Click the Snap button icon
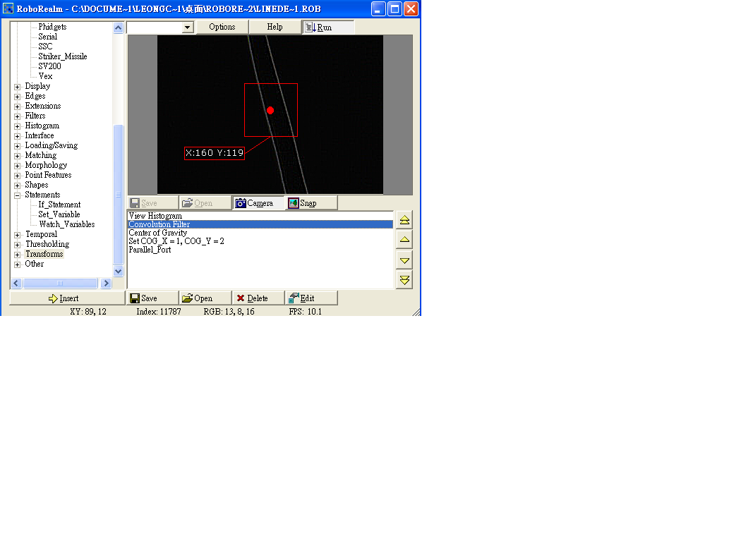753x560 pixels. click(x=294, y=203)
